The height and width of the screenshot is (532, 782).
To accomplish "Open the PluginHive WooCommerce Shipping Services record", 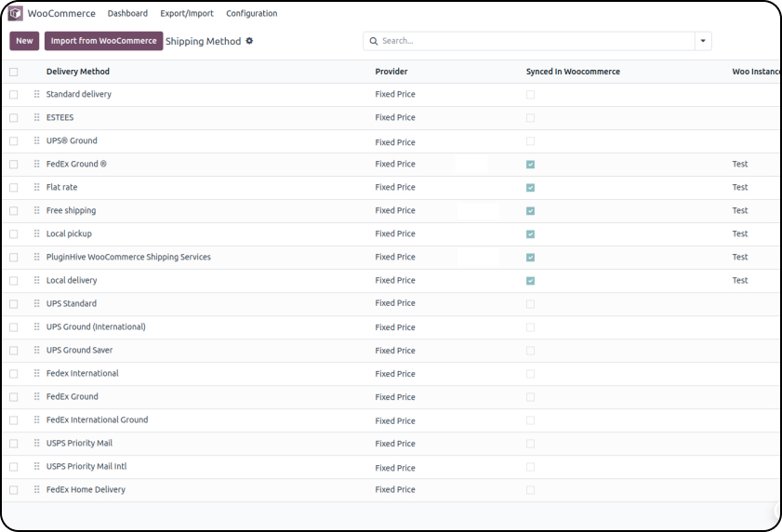I will click(x=128, y=257).
